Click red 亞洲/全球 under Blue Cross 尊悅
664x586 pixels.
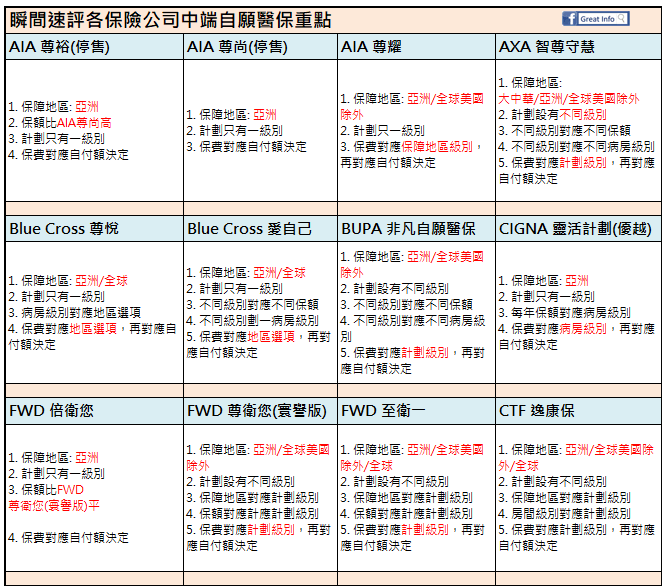[x=102, y=281]
